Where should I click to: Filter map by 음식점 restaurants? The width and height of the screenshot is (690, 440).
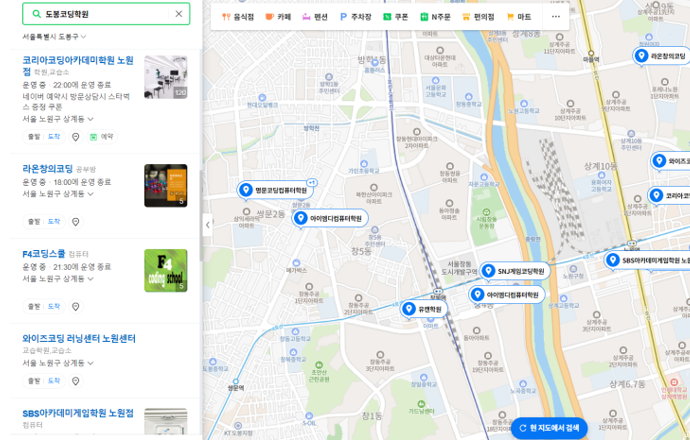(238, 17)
